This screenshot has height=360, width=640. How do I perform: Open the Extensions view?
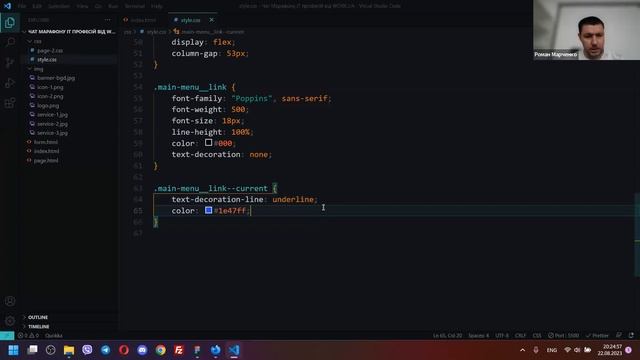coord(10,102)
